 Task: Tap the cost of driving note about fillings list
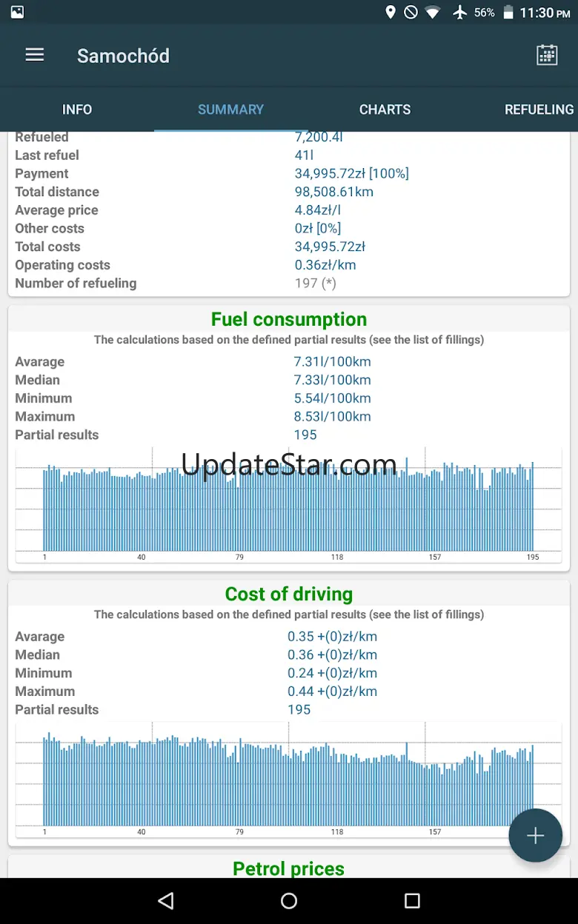289,615
